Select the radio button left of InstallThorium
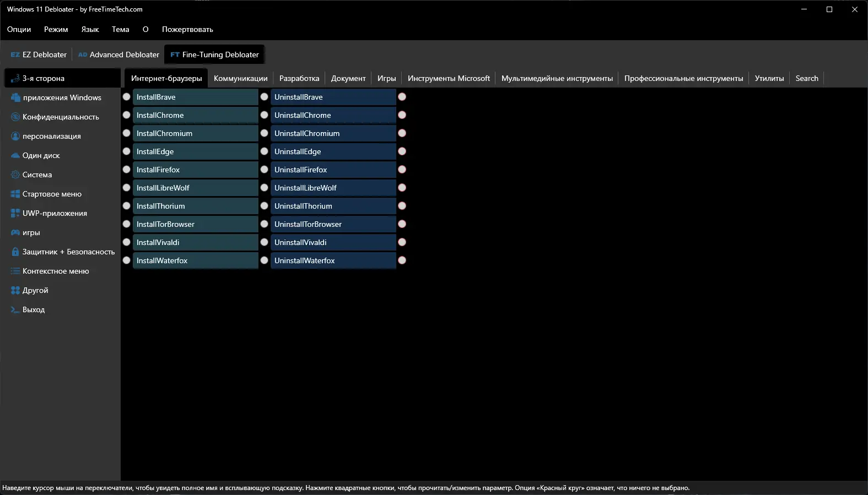Screen dimensions: 868x495 [x=127, y=205]
